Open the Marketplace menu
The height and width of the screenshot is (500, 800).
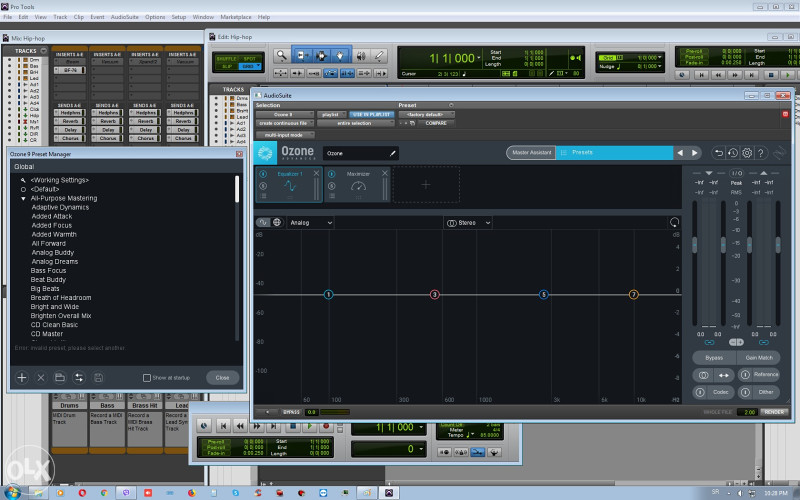(x=236, y=17)
